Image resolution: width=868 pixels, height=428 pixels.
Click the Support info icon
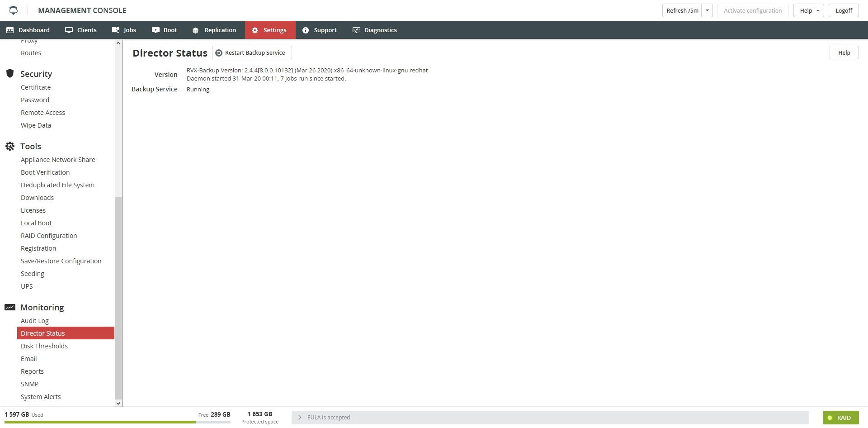[x=306, y=30]
